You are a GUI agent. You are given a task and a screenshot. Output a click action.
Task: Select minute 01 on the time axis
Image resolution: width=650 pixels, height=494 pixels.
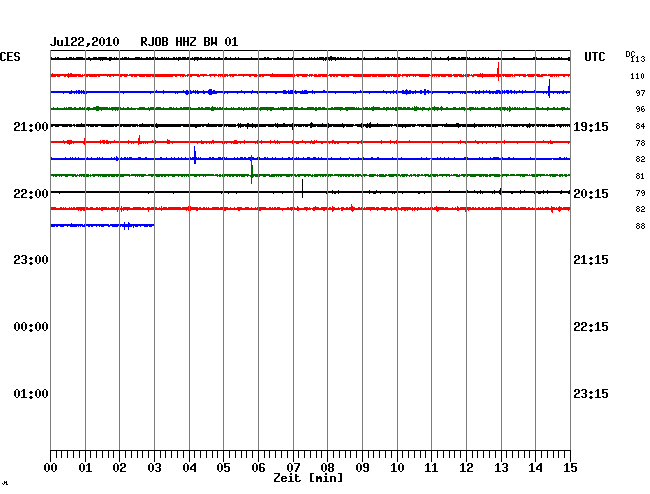point(85,468)
